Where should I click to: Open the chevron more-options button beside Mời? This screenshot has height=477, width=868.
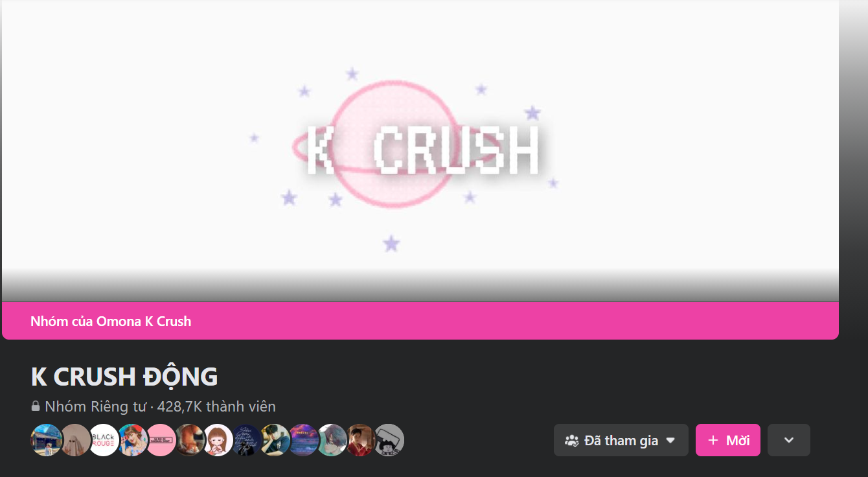[x=788, y=440]
